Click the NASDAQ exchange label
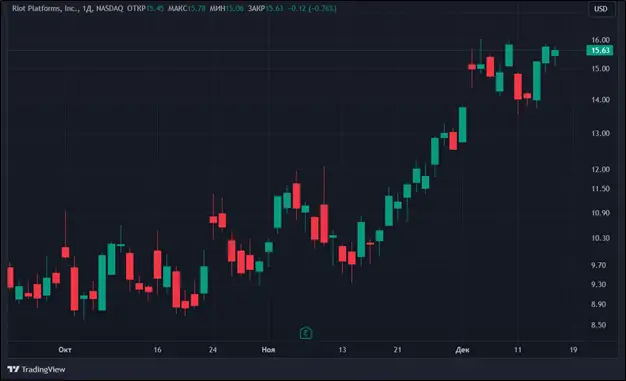The image size is (626, 381). 109,8
